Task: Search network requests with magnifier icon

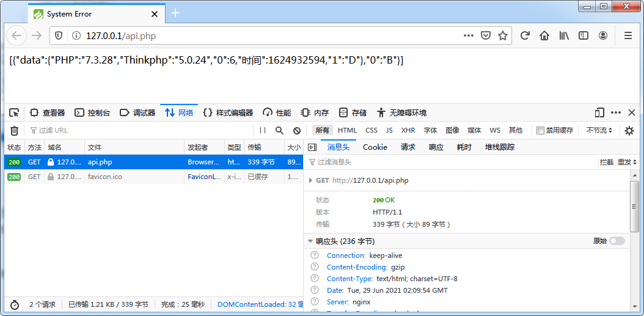Action: (279, 130)
